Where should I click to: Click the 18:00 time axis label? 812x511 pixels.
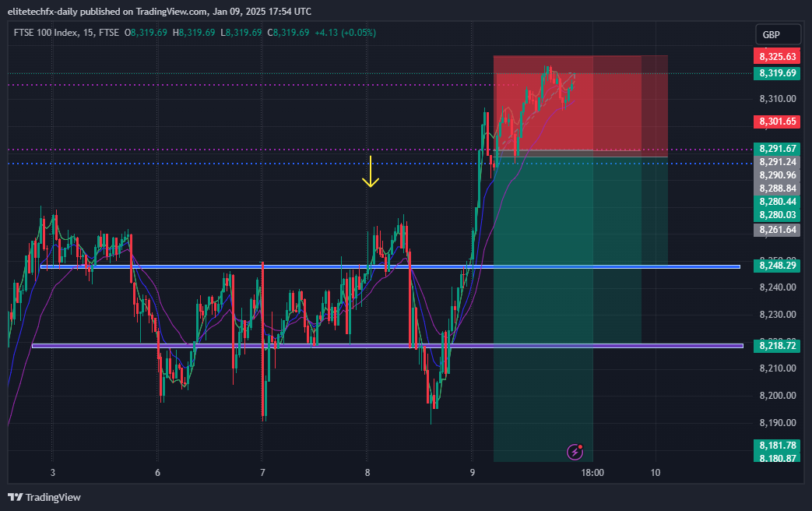pyautogui.click(x=592, y=473)
